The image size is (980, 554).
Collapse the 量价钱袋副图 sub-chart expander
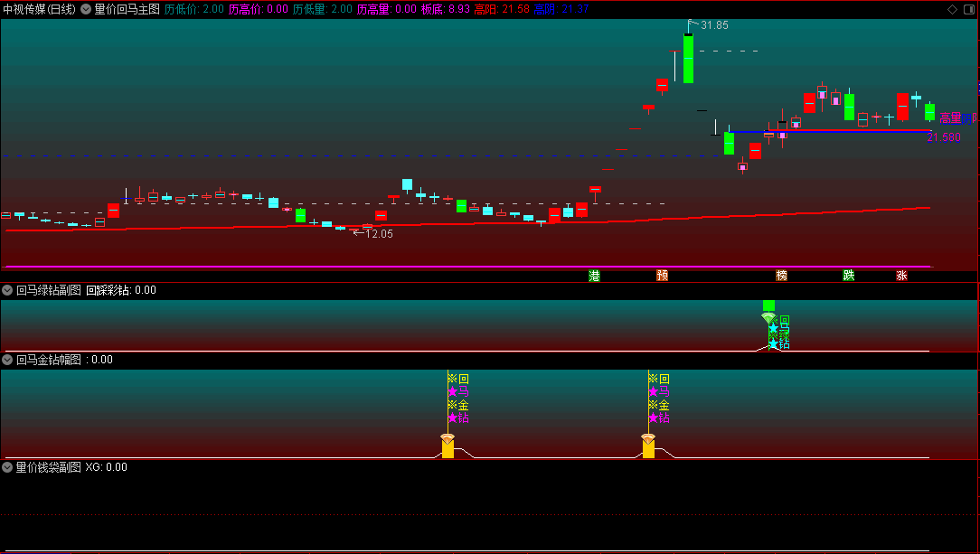tap(7, 467)
